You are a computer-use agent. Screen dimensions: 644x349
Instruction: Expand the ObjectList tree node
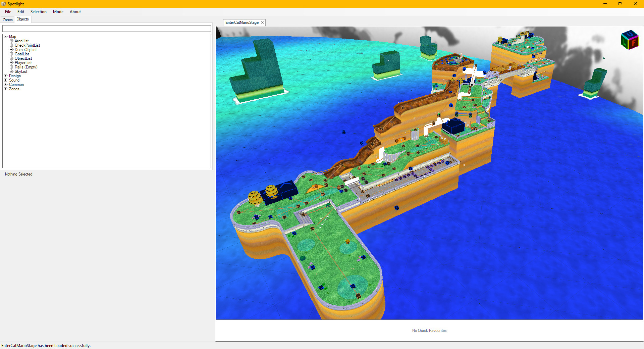(11, 58)
